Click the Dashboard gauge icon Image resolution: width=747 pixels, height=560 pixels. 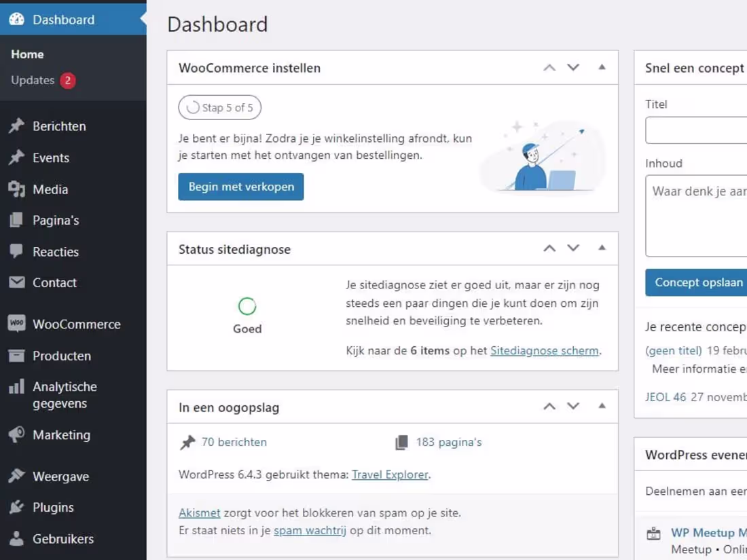tap(17, 20)
